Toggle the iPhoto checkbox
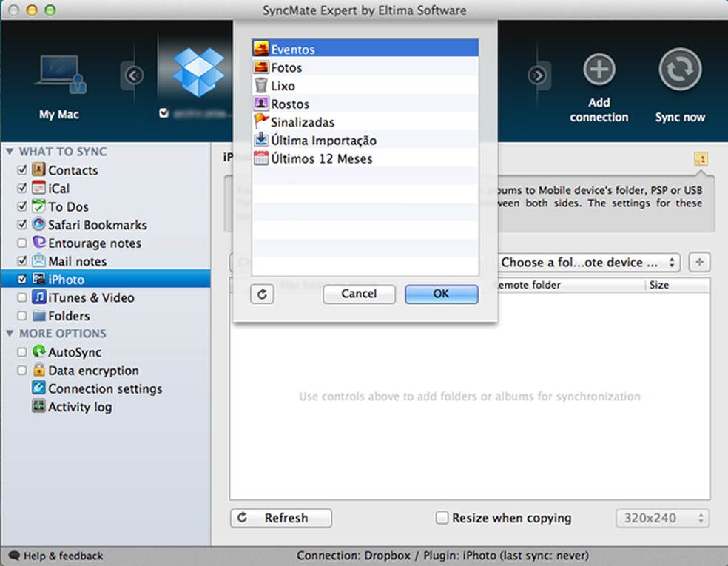The height and width of the screenshot is (566, 728). tap(21, 279)
